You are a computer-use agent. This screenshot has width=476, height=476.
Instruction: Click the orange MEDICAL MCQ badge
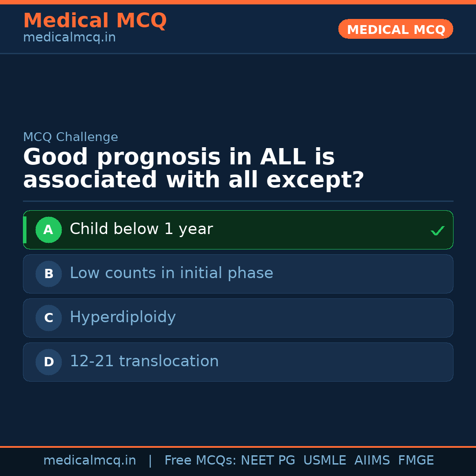395,29
